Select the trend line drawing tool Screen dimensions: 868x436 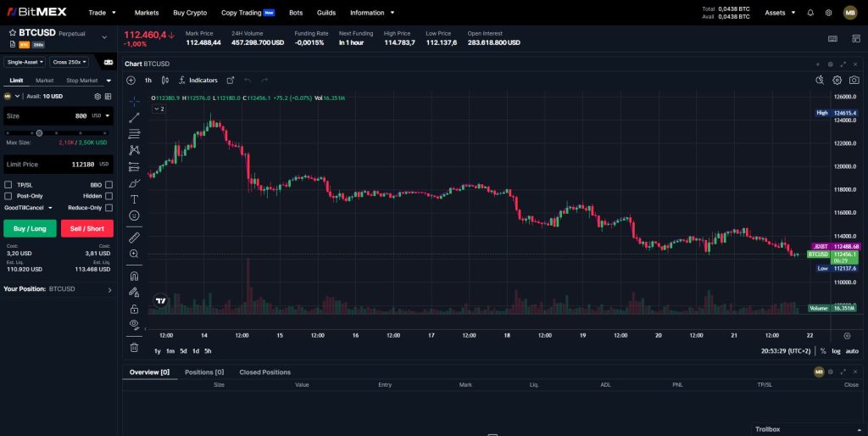(134, 117)
